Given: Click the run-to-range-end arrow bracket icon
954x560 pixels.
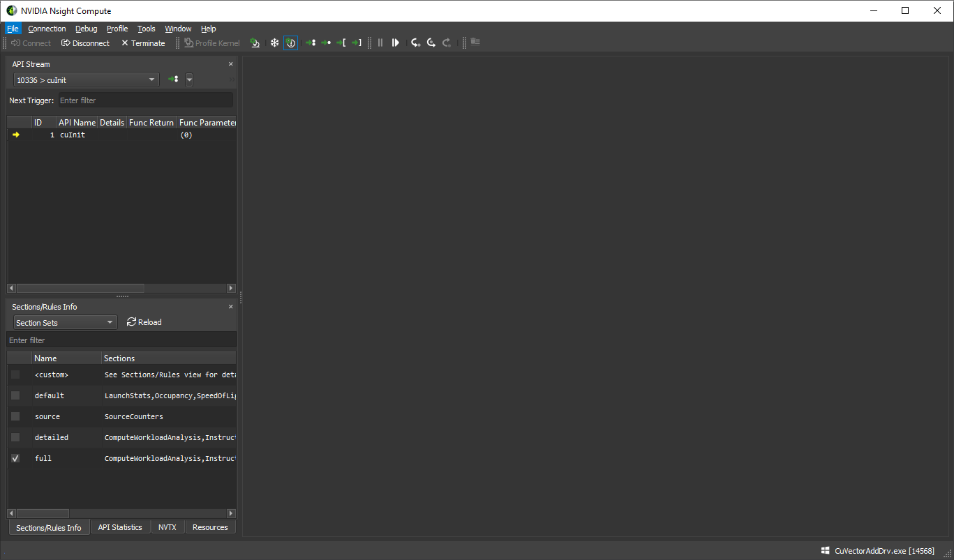Looking at the screenshot, I should (x=357, y=43).
